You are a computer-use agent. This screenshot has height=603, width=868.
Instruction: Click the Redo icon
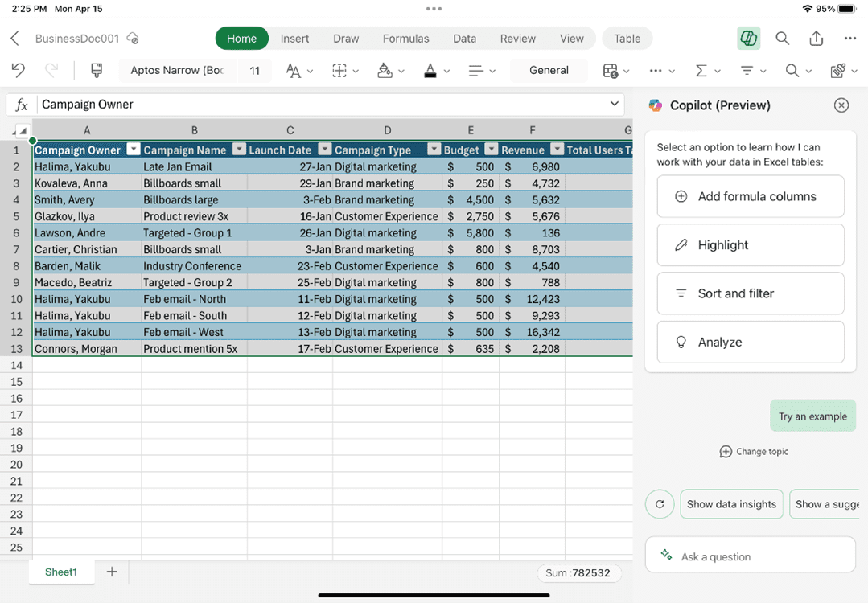[x=50, y=70]
